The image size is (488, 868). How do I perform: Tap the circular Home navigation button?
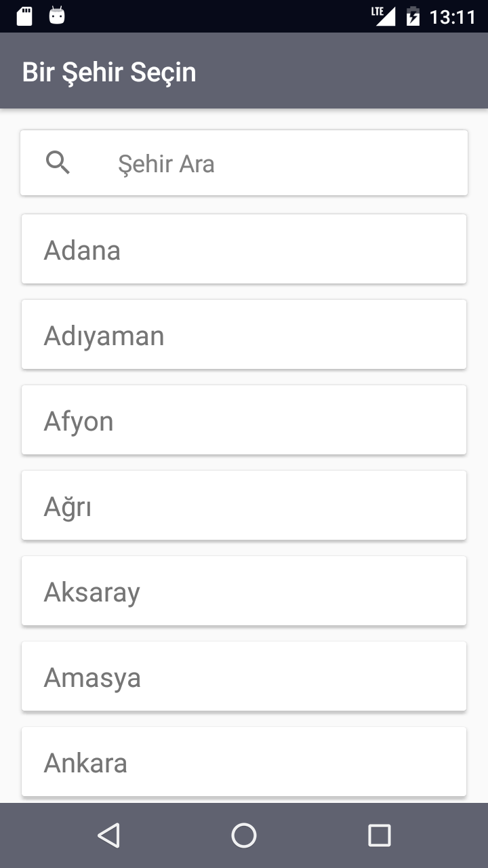click(x=244, y=835)
